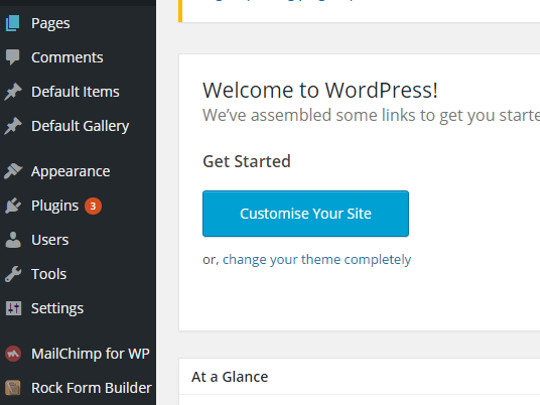Image resolution: width=540 pixels, height=405 pixels.
Task: Click the At a Glance widget header
Action: click(359, 377)
